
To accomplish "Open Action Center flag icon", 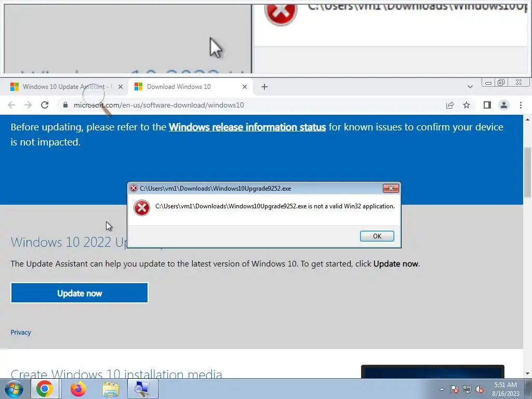I will (x=455, y=389).
